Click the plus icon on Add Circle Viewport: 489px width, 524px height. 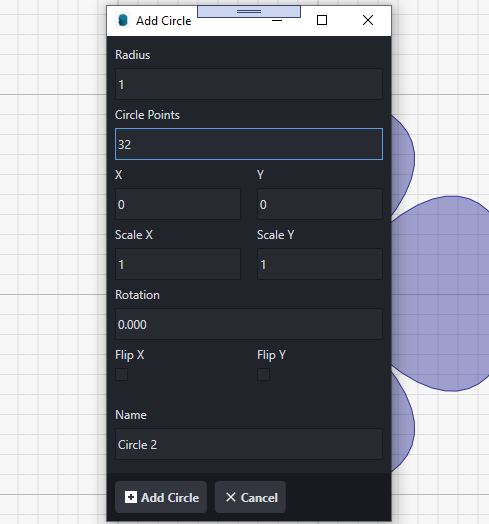(x=131, y=497)
